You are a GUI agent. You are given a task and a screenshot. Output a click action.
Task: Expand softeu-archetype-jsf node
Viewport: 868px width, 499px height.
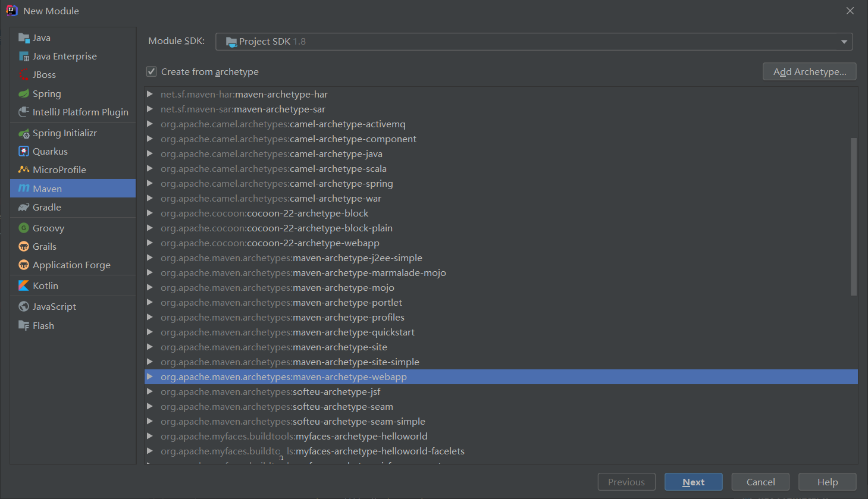coord(150,391)
